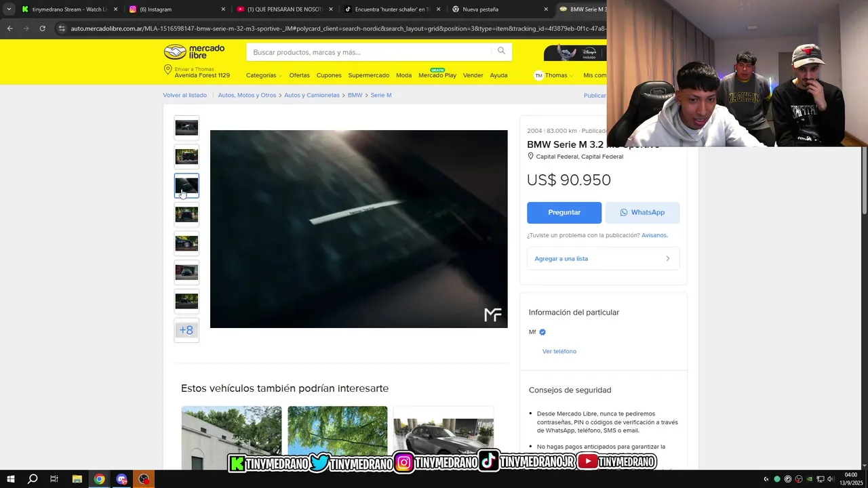Close the Nueva pestaña tab

coord(546,9)
